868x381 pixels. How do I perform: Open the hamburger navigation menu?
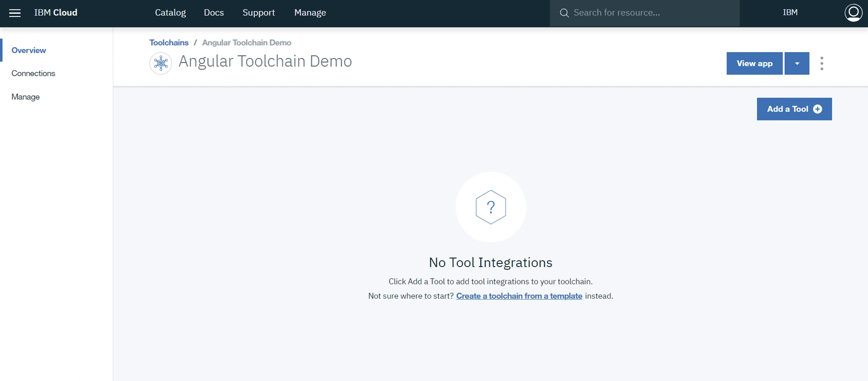[x=15, y=13]
